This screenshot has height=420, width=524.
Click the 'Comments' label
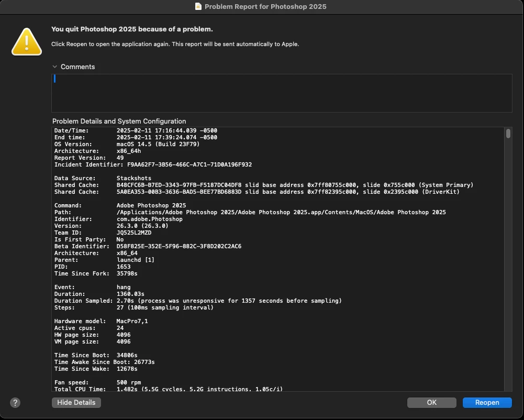click(x=77, y=67)
